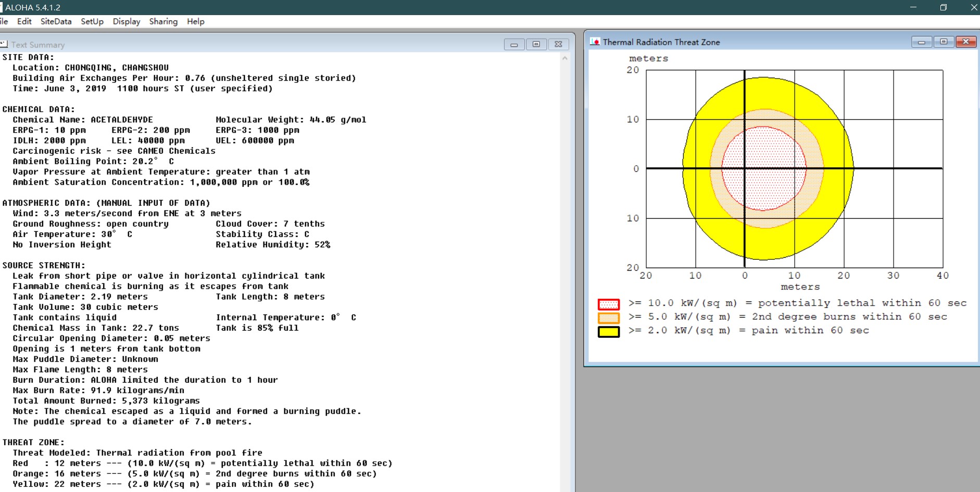Restore down the ALOHA application window
The height and width of the screenshot is (492, 980).
coord(943,7)
